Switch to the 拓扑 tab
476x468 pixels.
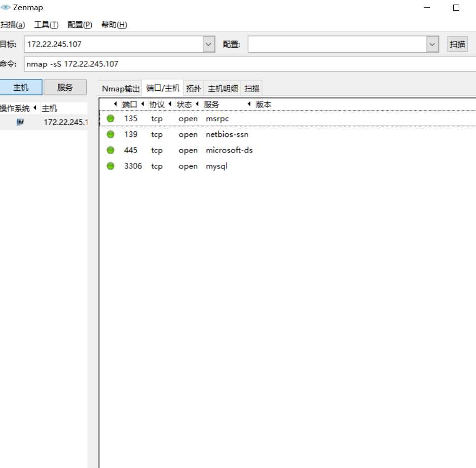(x=193, y=89)
